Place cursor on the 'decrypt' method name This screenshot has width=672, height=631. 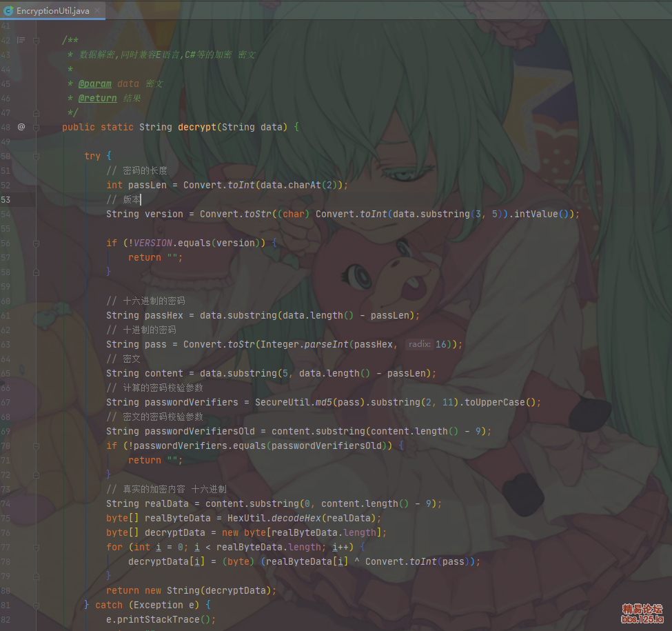pyautogui.click(x=197, y=128)
